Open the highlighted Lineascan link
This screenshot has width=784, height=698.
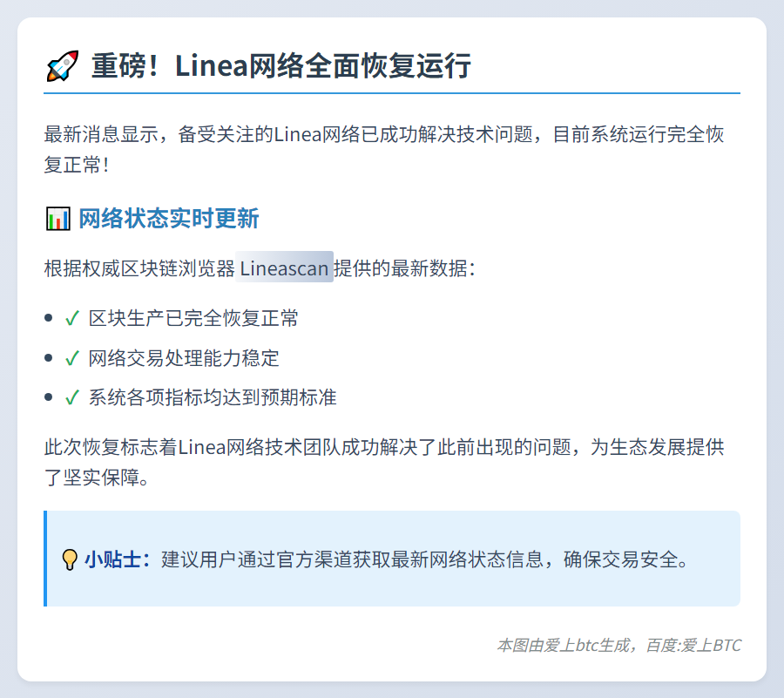click(x=284, y=268)
